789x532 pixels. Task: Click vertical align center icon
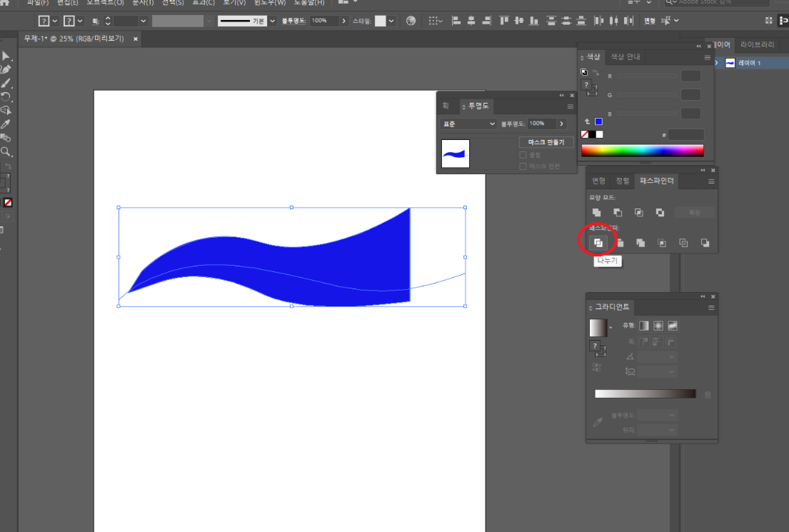(519, 21)
